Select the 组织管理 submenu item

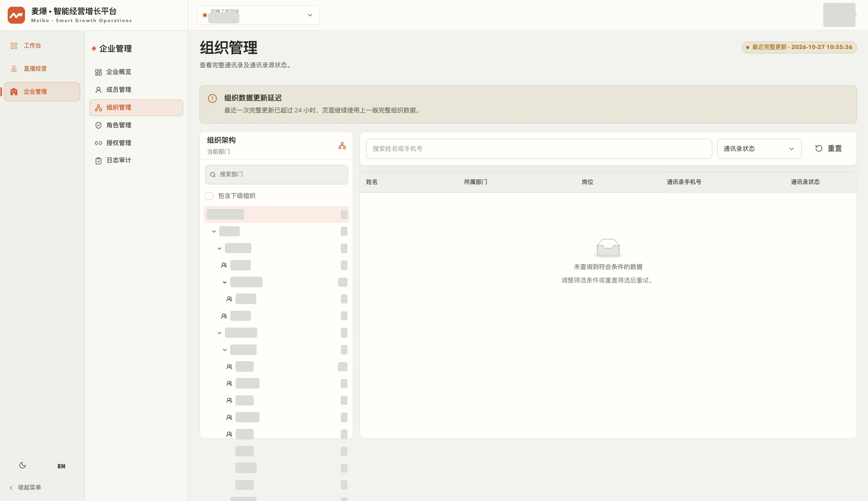point(136,108)
